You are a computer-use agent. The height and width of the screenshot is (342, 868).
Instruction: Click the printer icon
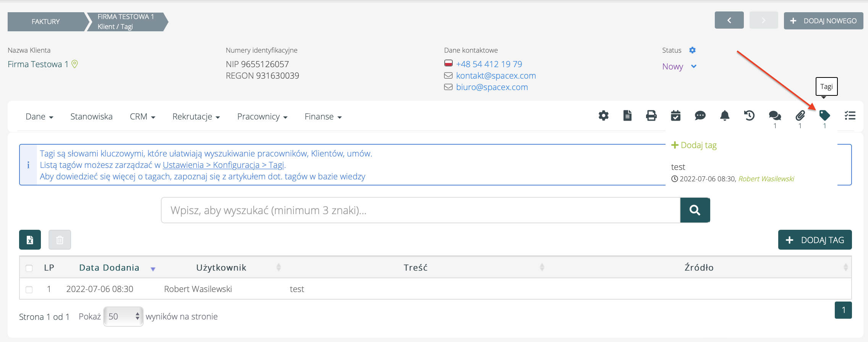[x=651, y=116]
